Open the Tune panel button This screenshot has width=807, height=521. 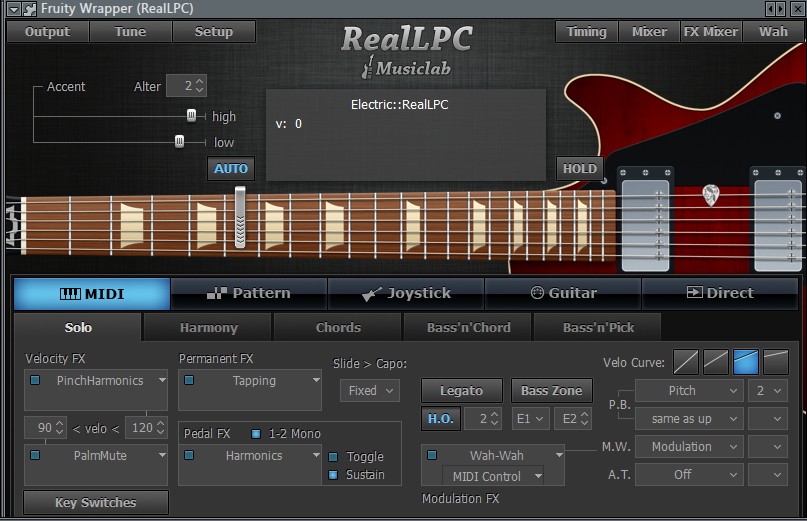coord(131,31)
